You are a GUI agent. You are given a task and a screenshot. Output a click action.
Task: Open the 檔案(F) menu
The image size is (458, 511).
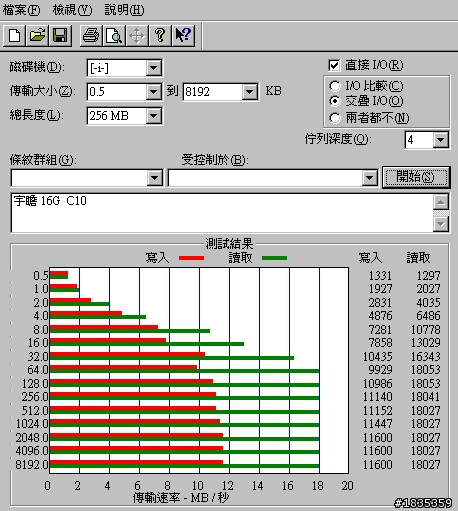pyautogui.click(x=21, y=10)
